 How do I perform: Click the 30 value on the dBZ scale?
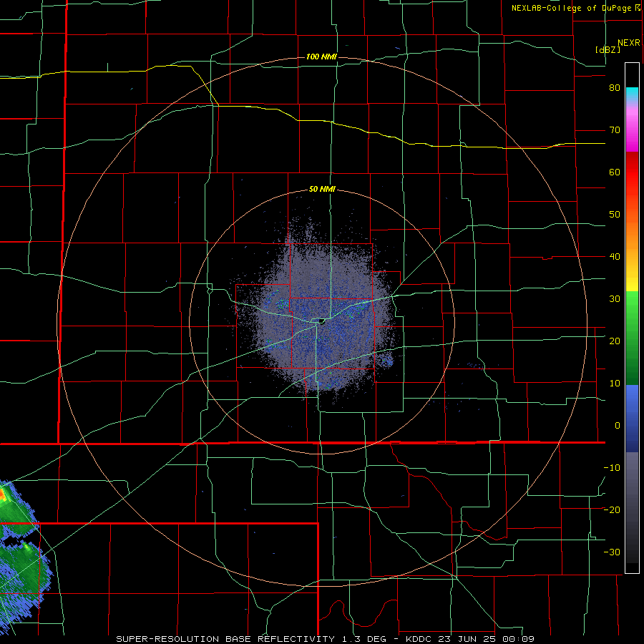tap(615, 299)
